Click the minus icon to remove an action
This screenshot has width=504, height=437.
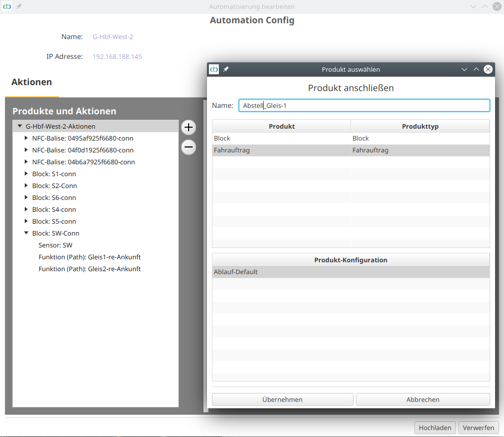(189, 147)
